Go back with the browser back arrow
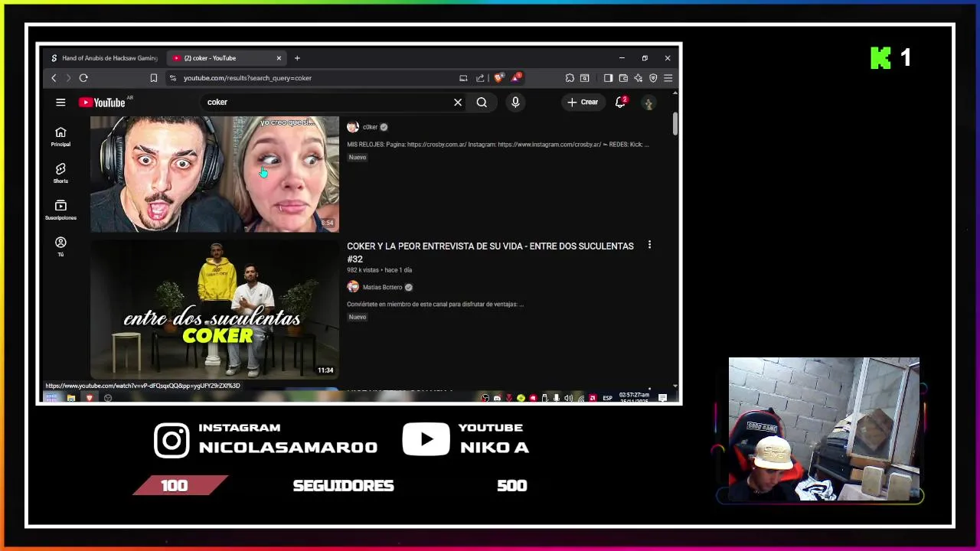 pos(54,78)
